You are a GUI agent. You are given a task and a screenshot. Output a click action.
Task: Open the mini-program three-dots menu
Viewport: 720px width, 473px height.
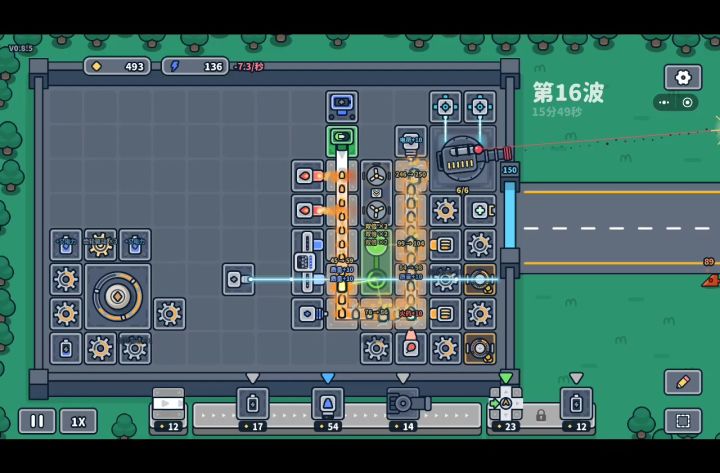pyautogui.click(x=664, y=102)
